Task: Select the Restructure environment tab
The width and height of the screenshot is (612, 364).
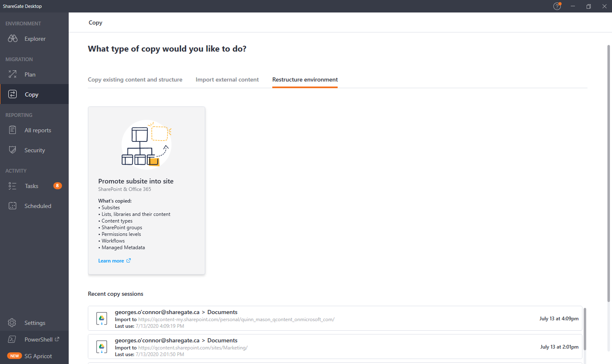Action: pos(305,79)
